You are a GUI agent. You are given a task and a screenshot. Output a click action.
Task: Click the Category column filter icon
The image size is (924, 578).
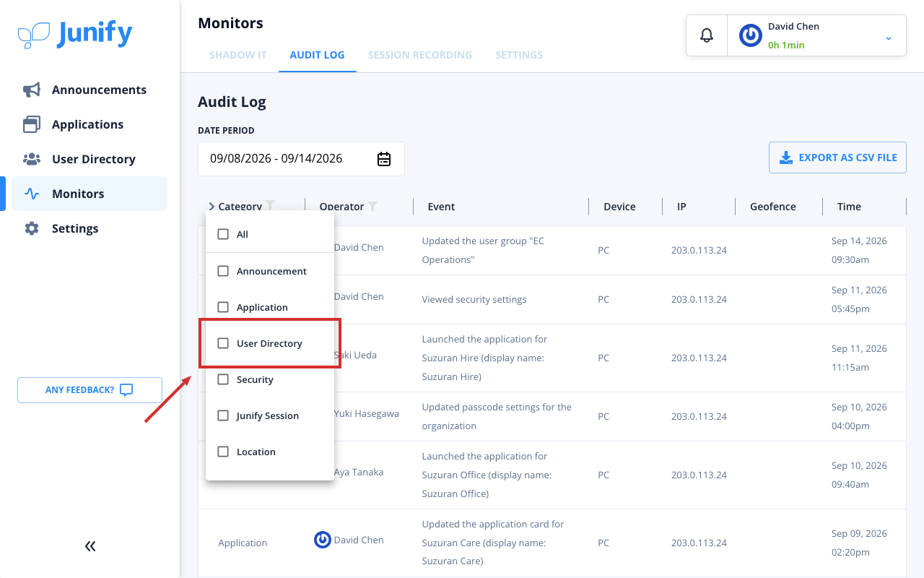270,205
